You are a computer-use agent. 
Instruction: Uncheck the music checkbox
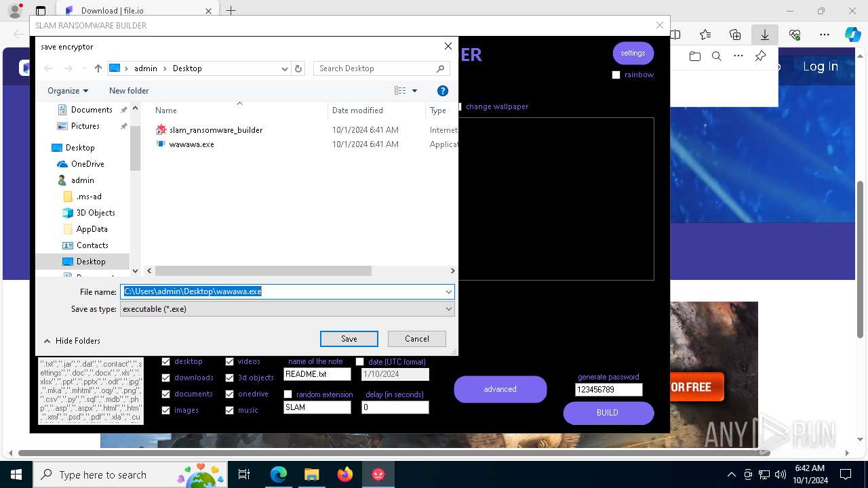coord(229,411)
